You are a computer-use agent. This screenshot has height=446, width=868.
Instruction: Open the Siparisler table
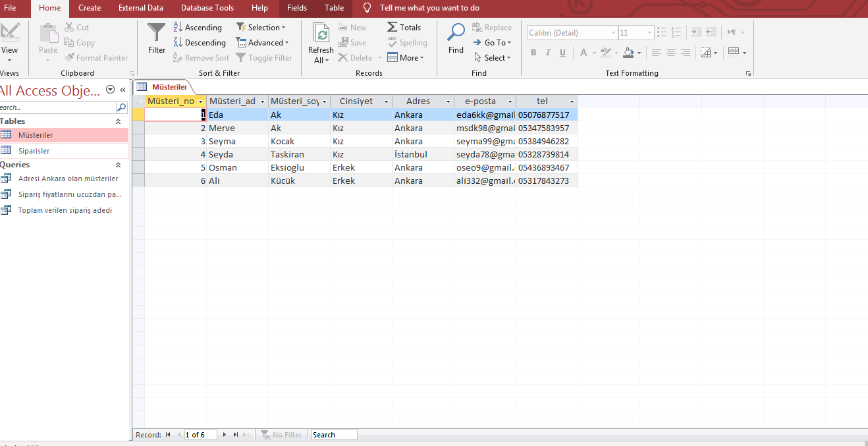pyautogui.click(x=34, y=151)
